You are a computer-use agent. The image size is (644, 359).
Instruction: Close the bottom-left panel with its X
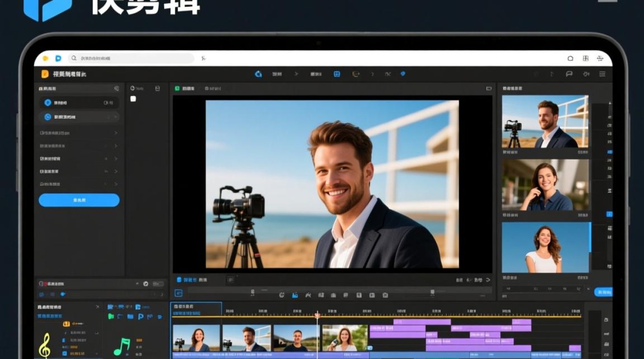click(x=98, y=307)
